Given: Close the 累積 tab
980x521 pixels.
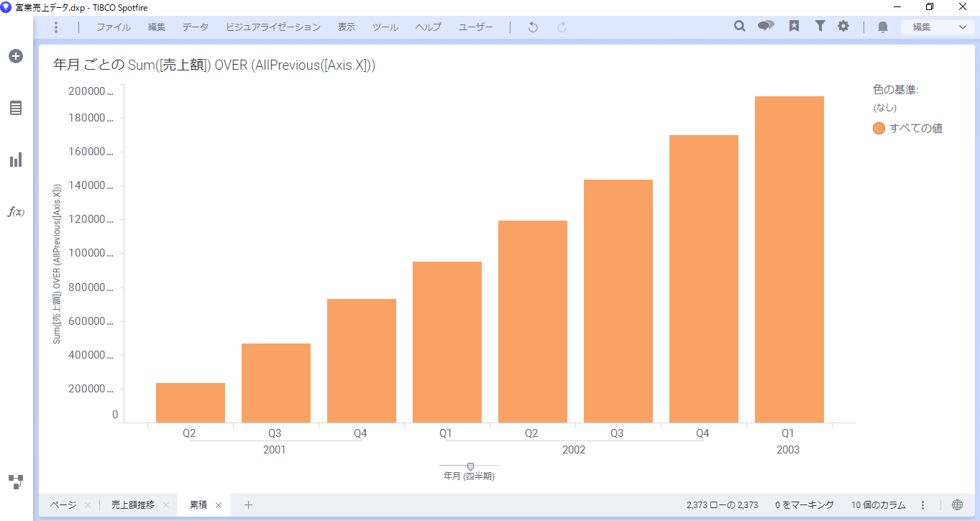Looking at the screenshot, I should point(219,505).
